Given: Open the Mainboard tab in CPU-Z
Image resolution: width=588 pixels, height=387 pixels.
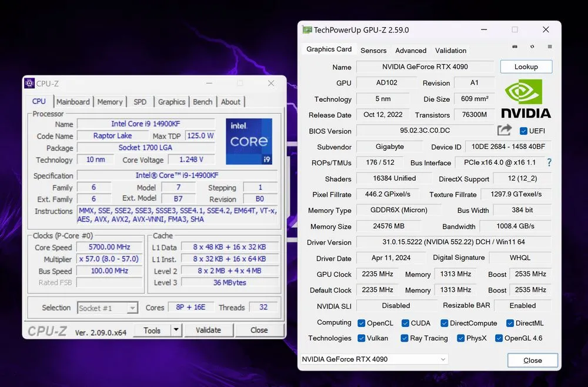Looking at the screenshot, I should pyautogui.click(x=73, y=102).
